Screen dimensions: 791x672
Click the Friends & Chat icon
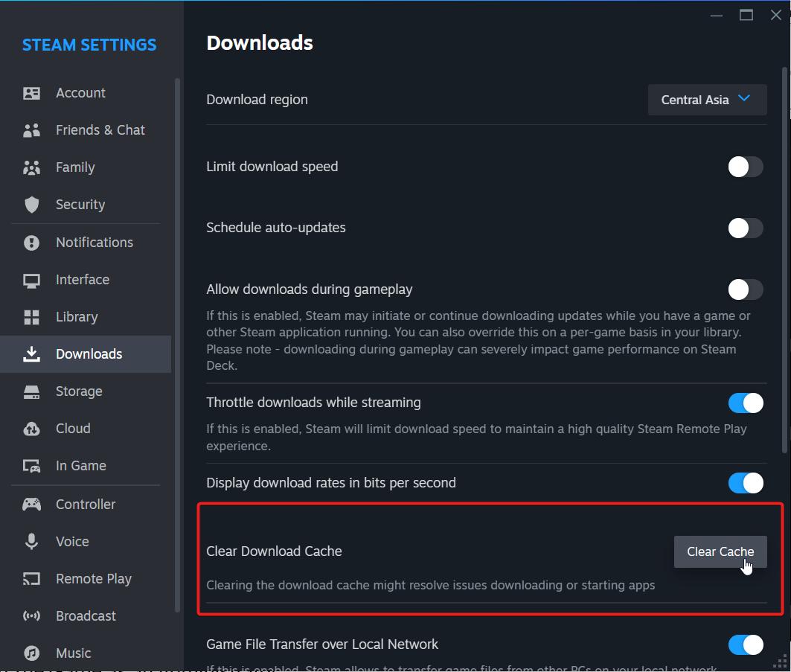(x=31, y=129)
